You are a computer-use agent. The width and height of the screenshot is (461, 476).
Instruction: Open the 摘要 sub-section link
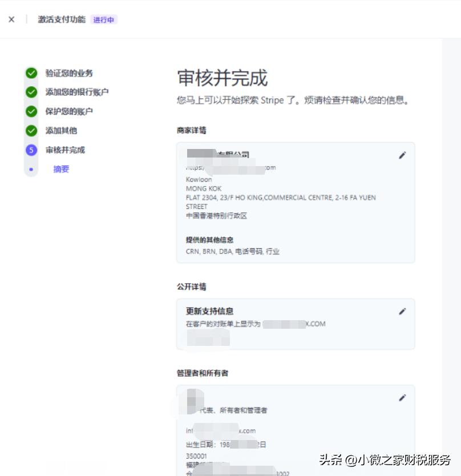tap(60, 169)
